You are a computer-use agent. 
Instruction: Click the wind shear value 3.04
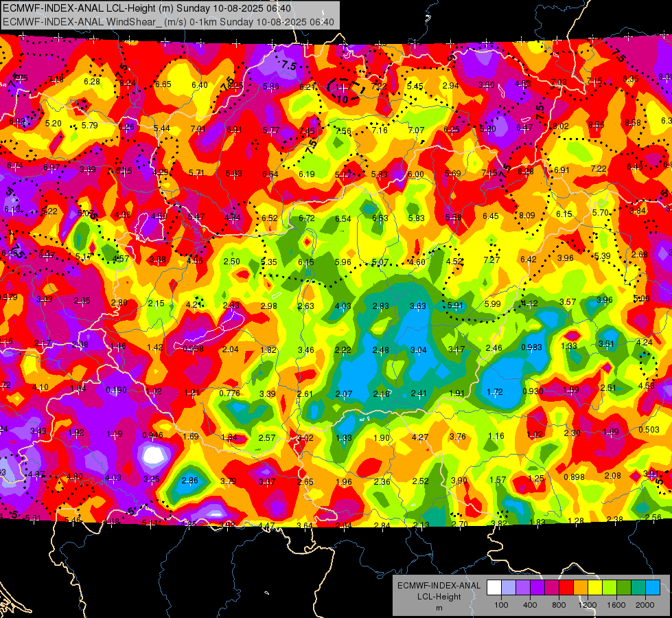coord(419,350)
